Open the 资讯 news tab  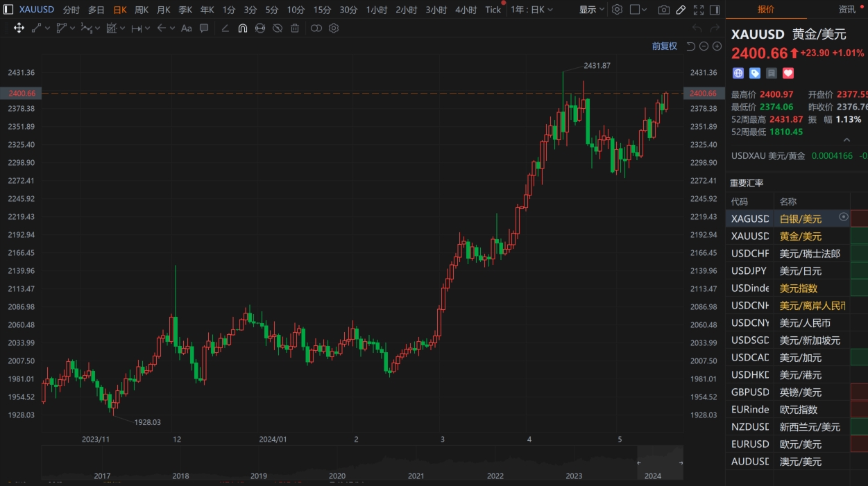(846, 9)
